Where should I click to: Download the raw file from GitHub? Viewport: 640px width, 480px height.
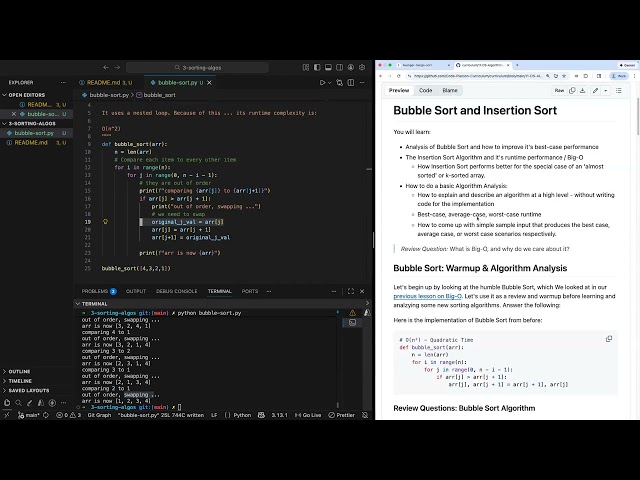[x=583, y=91]
